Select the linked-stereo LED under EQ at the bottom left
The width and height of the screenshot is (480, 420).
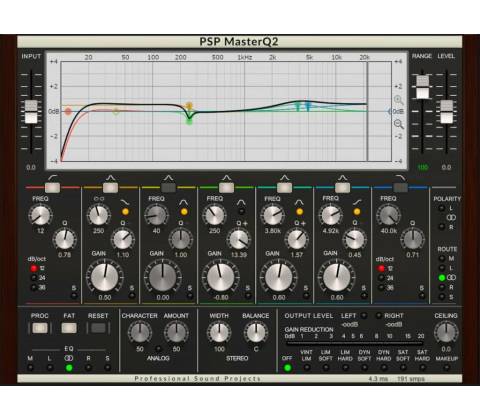click(69, 368)
